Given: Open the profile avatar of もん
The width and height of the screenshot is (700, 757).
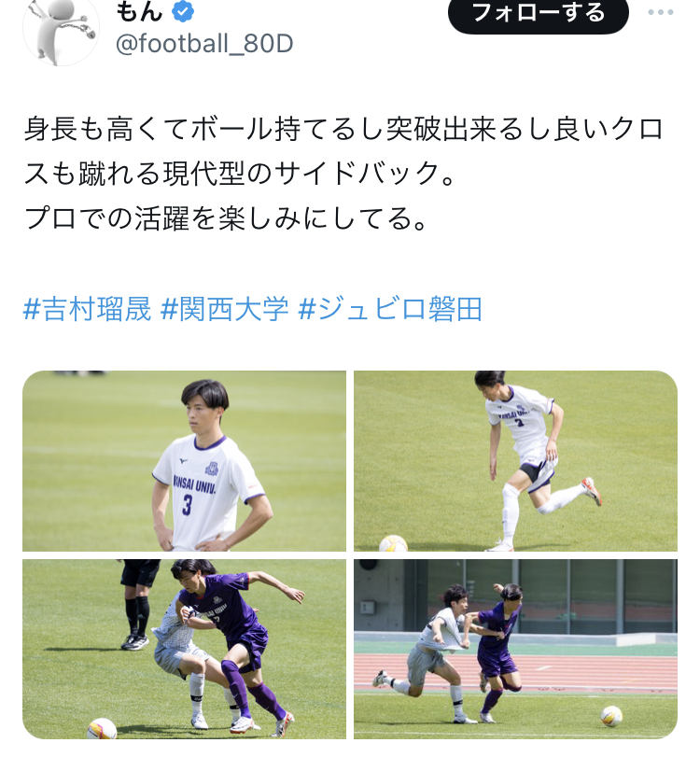Looking at the screenshot, I should click(x=61, y=30).
